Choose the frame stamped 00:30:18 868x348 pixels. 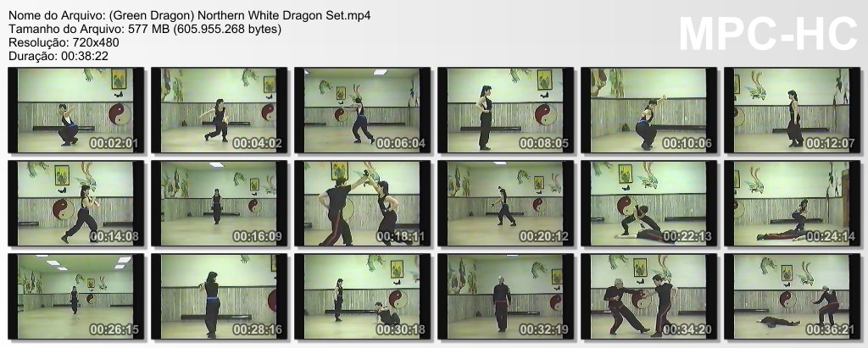[x=363, y=296]
